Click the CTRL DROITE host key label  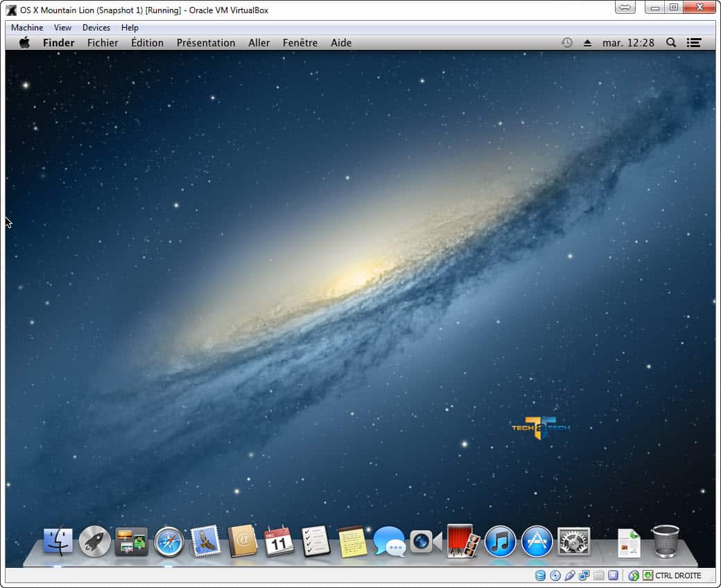[678, 576]
